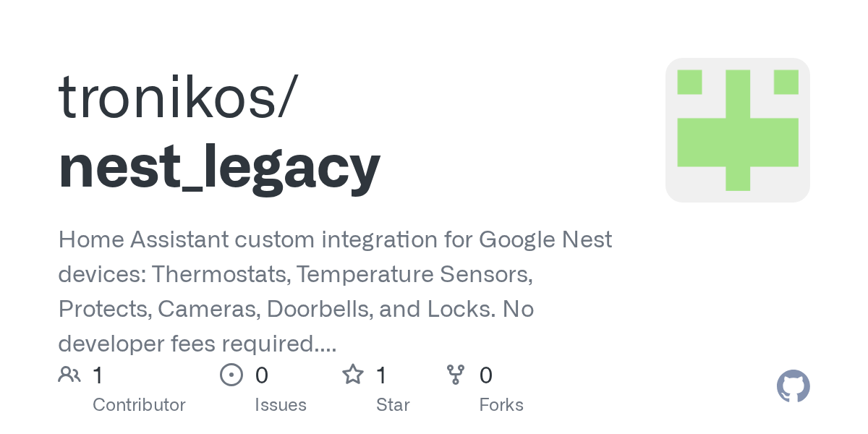Click the GitHub Octocat logo
Image resolution: width=868 pixels, height=434 pixels.
coord(793,387)
